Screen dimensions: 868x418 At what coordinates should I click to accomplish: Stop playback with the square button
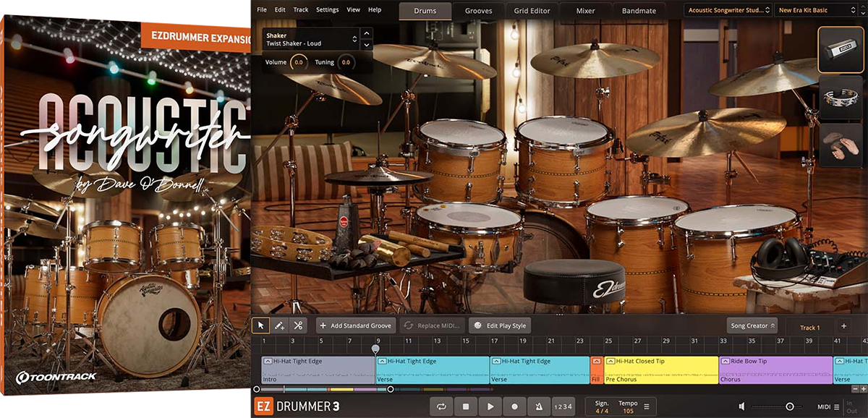click(466, 406)
